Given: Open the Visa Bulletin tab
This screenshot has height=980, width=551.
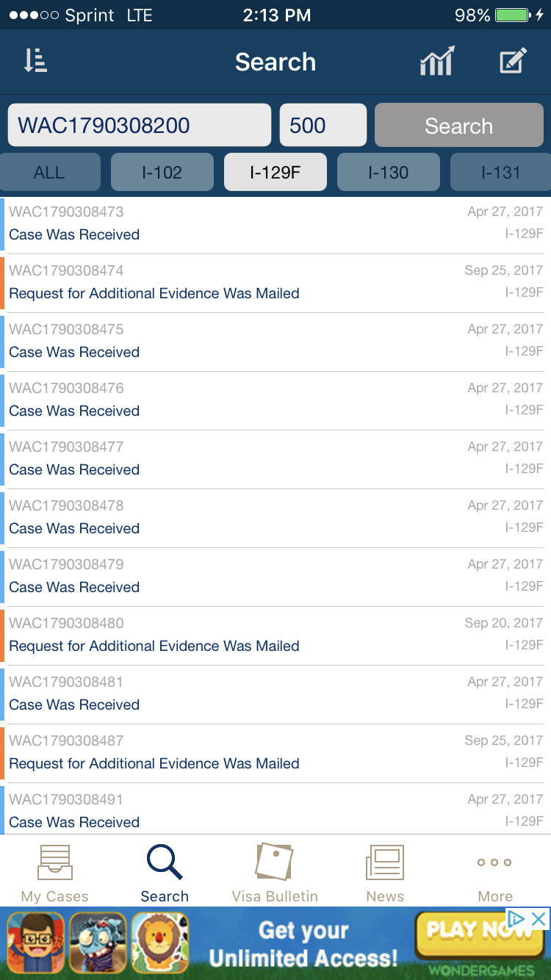Looking at the screenshot, I should click(x=275, y=873).
